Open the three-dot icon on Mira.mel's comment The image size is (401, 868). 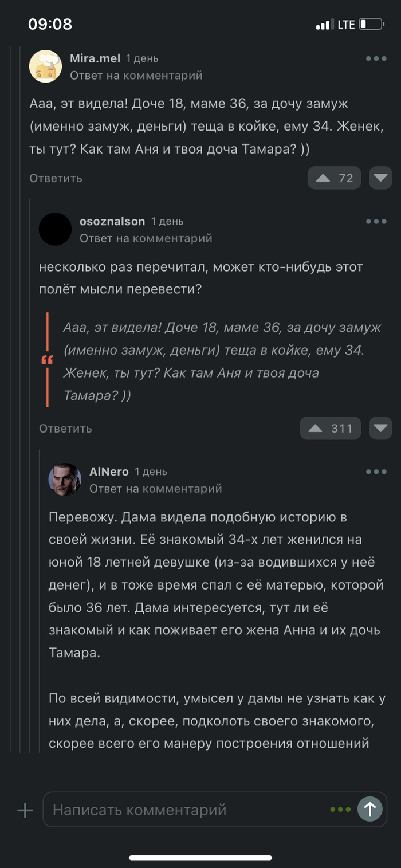[x=376, y=58]
